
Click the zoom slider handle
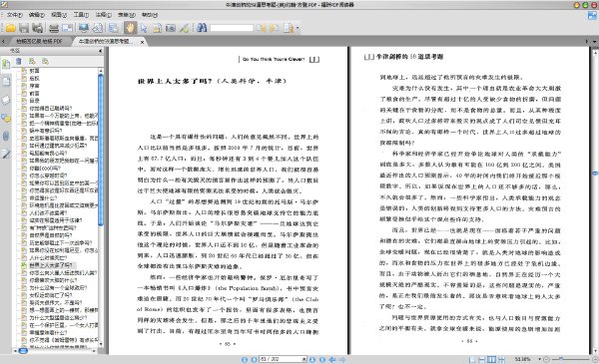(x=561, y=359)
